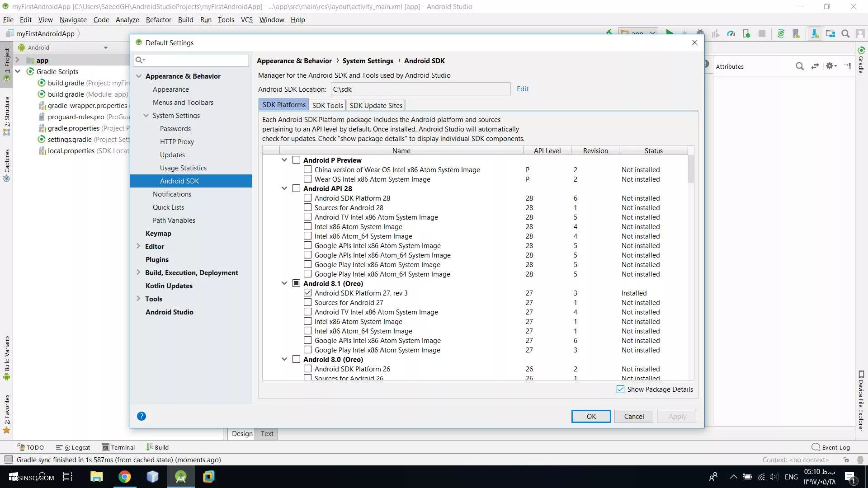868x488 pixels.
Task: Check the Android P Preview checkbox
Action: pos(297,160)
